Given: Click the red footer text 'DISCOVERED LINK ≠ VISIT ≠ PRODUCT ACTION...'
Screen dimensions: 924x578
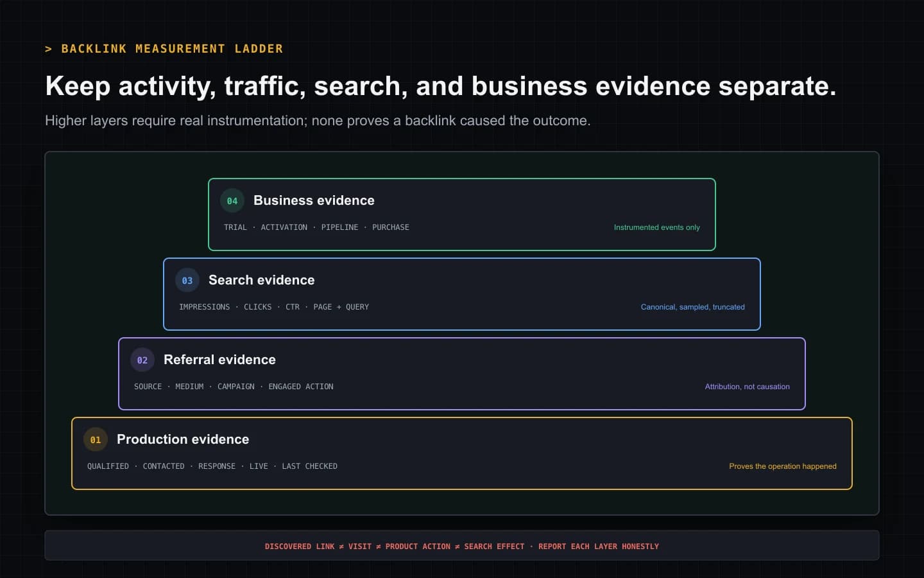Looking at the screenshot, I should [x=462, y=547].
